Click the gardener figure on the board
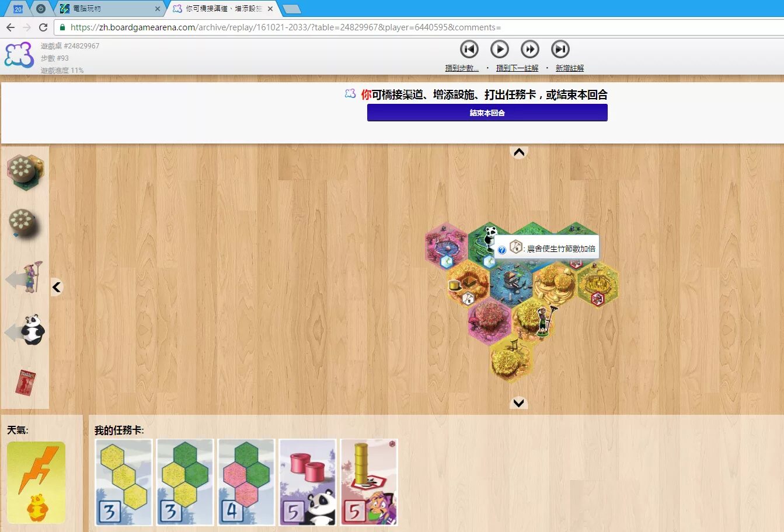 (545, 320)
